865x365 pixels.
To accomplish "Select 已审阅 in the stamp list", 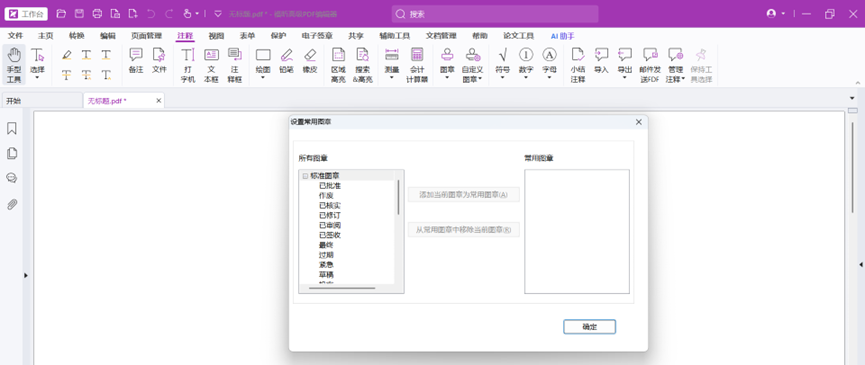I will (x=329, y=226).
